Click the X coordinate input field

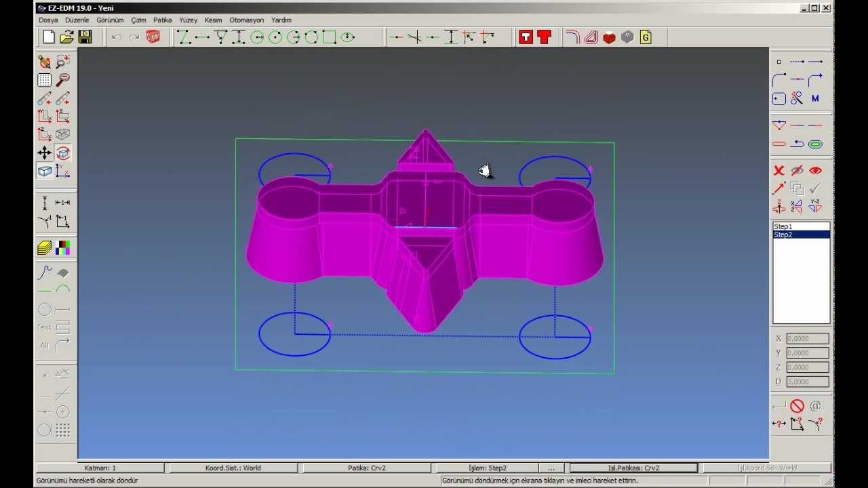(x=808, y=338)
